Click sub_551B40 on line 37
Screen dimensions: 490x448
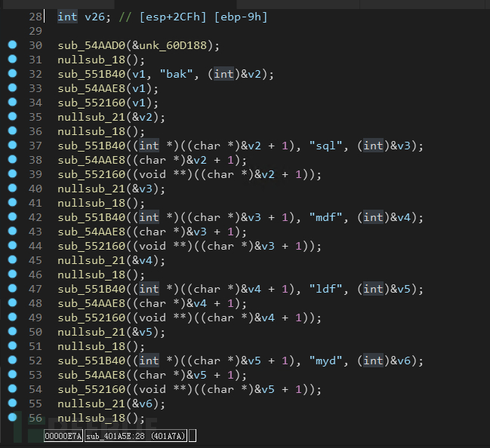91,146
